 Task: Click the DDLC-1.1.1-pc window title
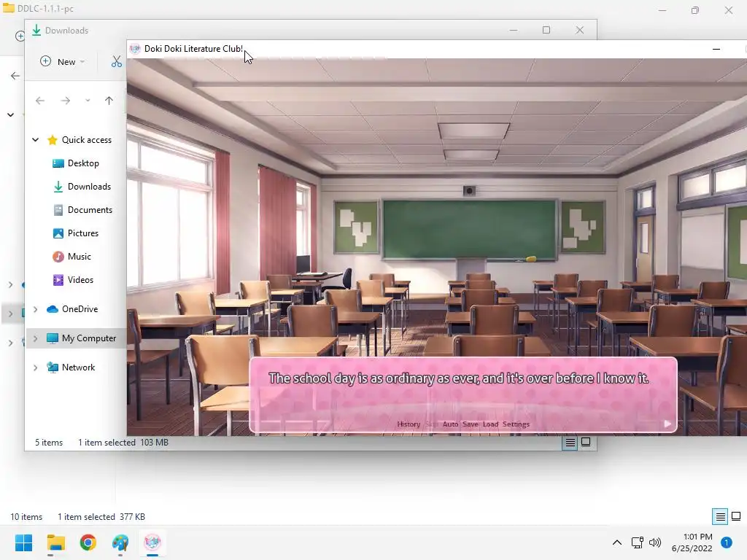click(45, 9)
